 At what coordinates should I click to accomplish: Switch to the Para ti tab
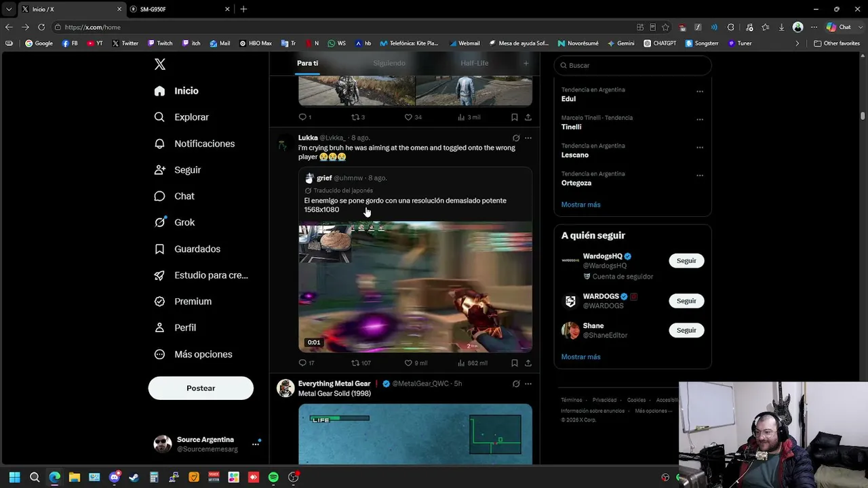(307, 63)
